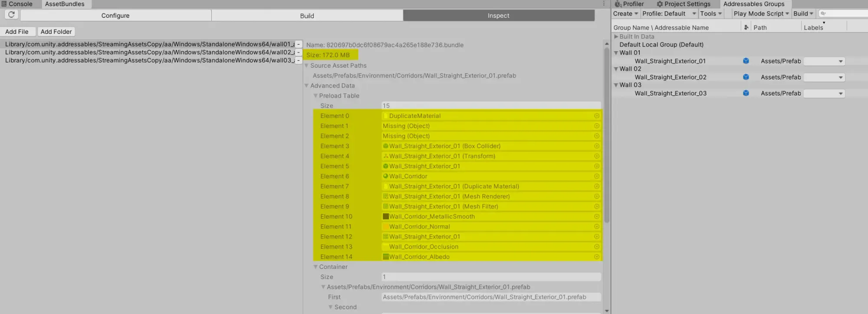Click the addressable toggle column icon header
868x314 pixels.
(x=746, y=27)
